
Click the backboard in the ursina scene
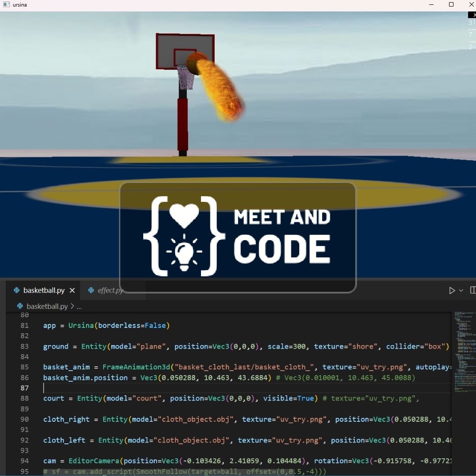pos(185,52)
